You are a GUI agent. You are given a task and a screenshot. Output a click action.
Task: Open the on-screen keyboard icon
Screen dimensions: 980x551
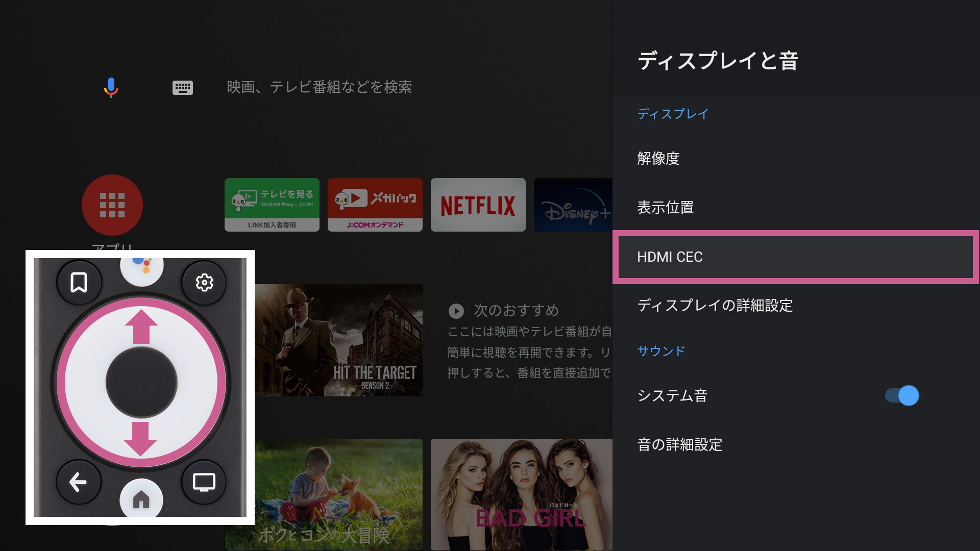click(182, 88)
